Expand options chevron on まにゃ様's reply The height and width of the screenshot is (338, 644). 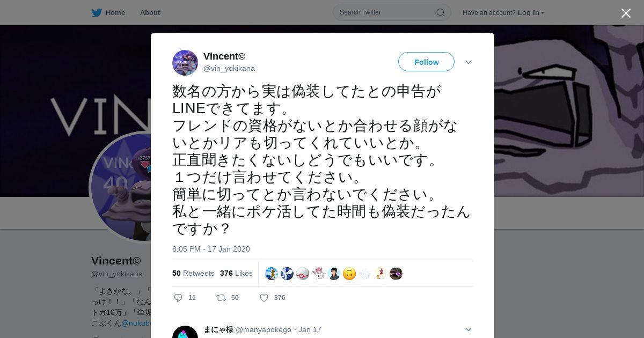pos(468,329)
